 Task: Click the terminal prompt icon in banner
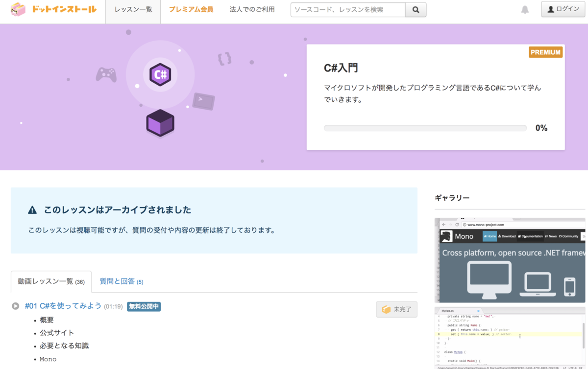point(203,101)
